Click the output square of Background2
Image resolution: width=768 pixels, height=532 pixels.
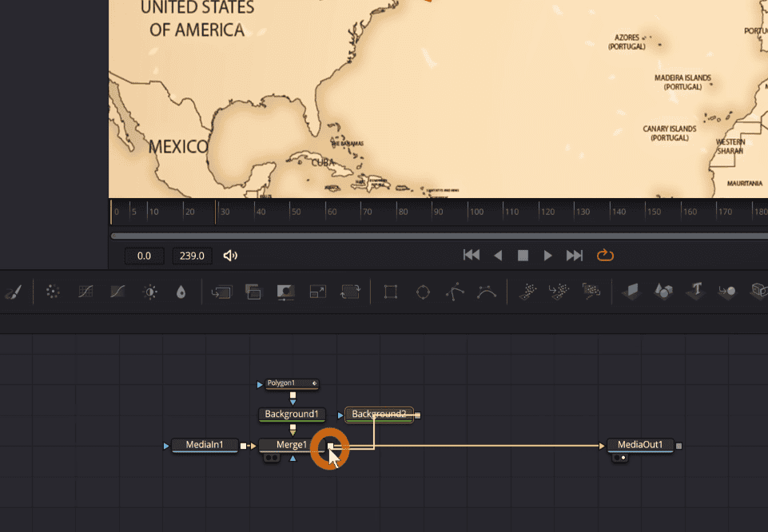click(418, 415)
